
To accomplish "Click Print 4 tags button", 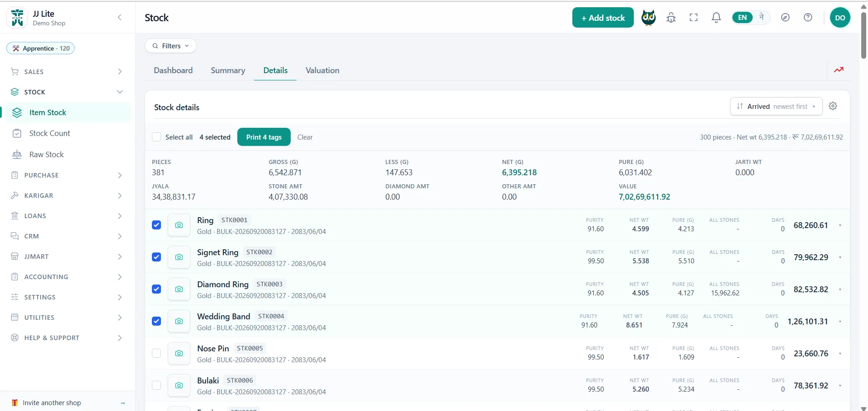I will point(264,137).
